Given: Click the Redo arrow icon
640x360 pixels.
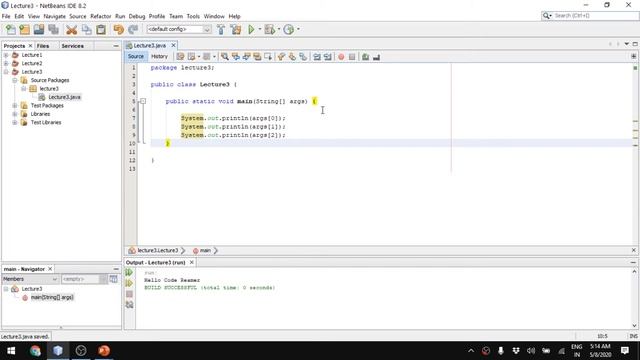Looking at the screenshot, I should tap(133, 29).
